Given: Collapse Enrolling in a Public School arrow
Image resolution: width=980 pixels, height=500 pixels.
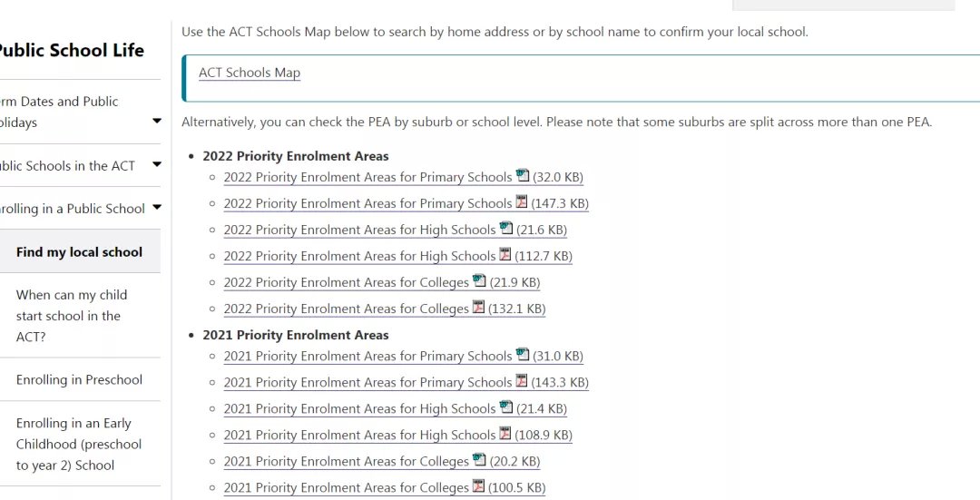Looking at the screenshot, I should 157,208.
